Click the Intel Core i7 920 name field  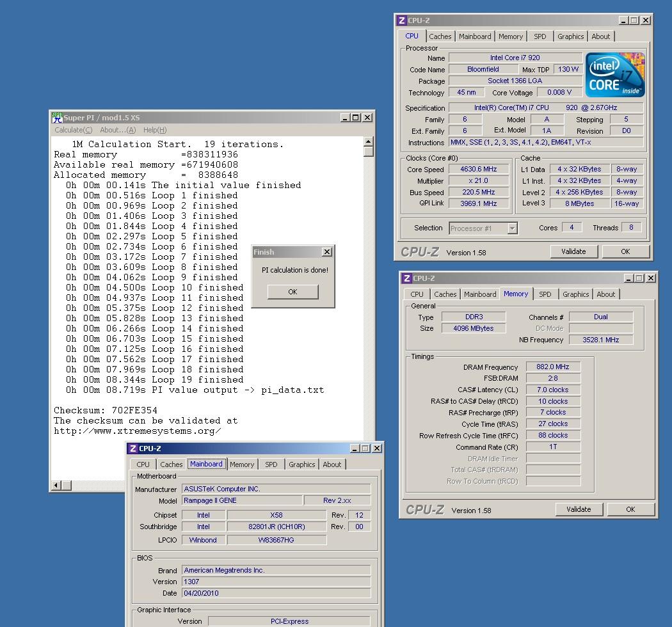tap(515, 58)
